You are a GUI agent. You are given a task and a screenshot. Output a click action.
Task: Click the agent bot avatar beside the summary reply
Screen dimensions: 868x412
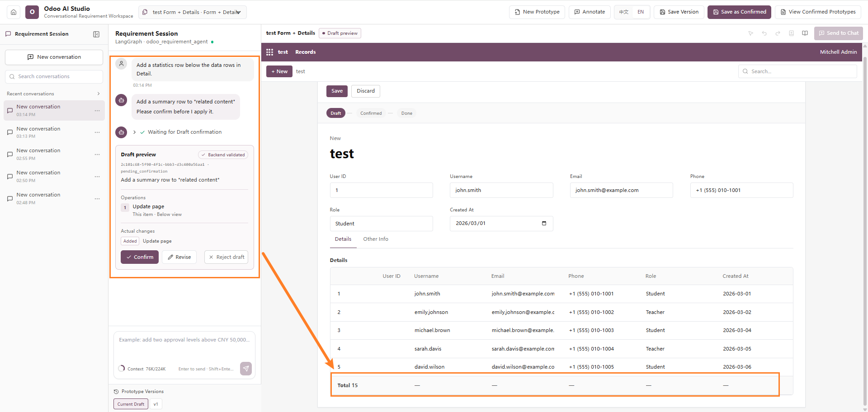coord(121,100)
